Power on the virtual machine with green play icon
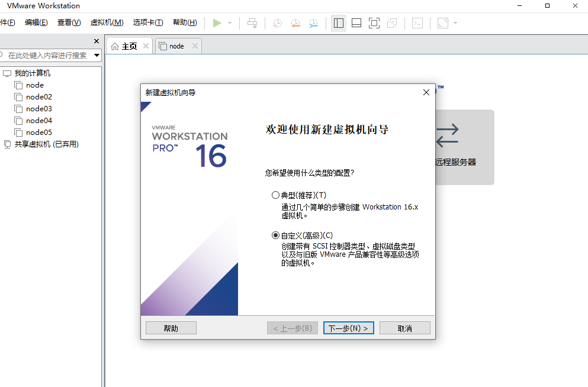Screen dimensions: 588x387 tap(217, 23)
